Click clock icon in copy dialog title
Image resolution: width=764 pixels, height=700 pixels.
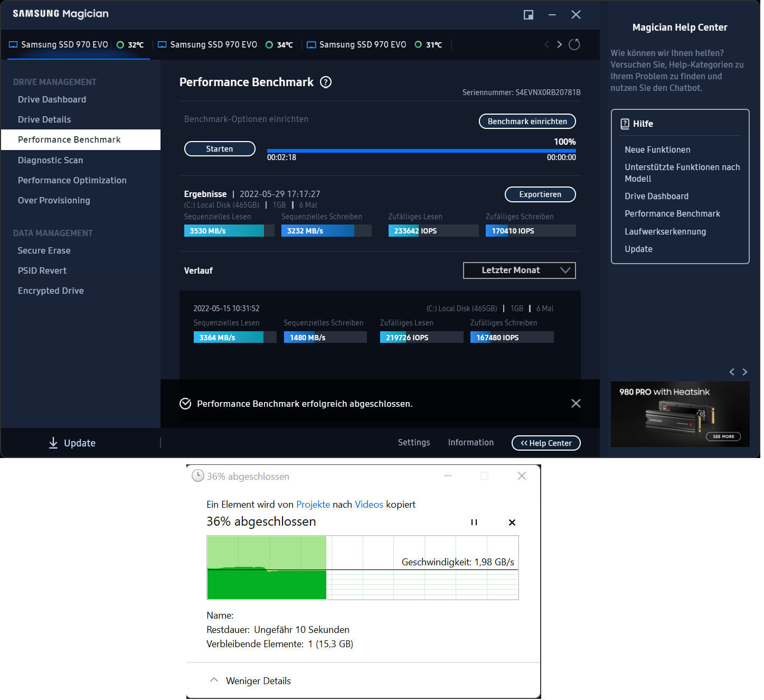tap(197, 476)
